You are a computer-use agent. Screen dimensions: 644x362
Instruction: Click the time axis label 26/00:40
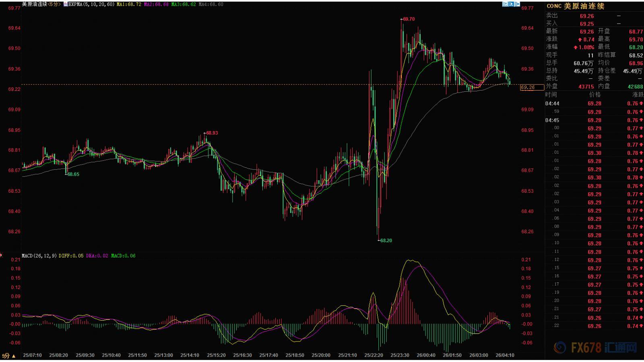[426, 356]
